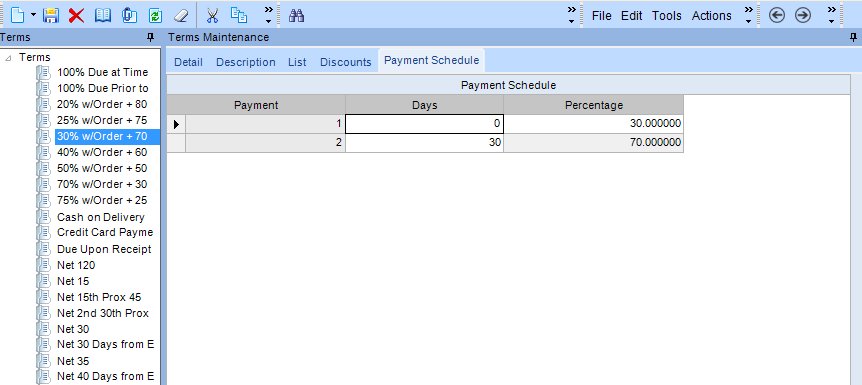The width and height of the screenshot is (862, 385).
Task: Select the 75% w/Order + 25 term
Action: 102,200
